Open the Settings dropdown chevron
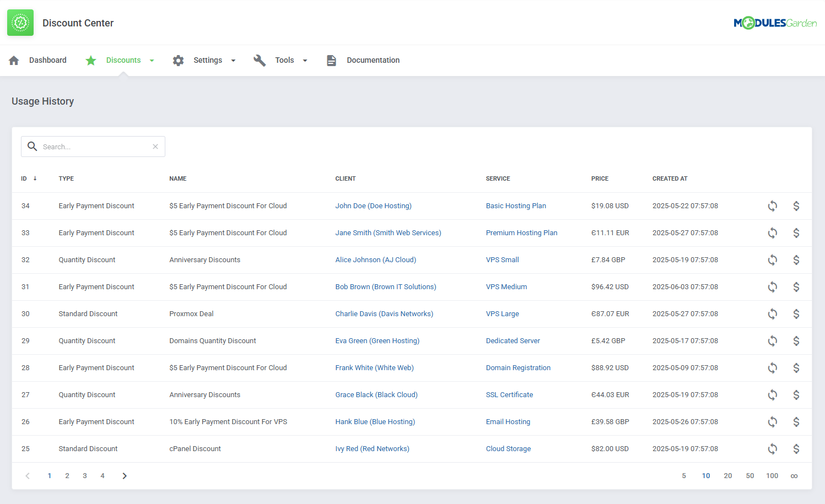825x504 pixels. [233, 61]
